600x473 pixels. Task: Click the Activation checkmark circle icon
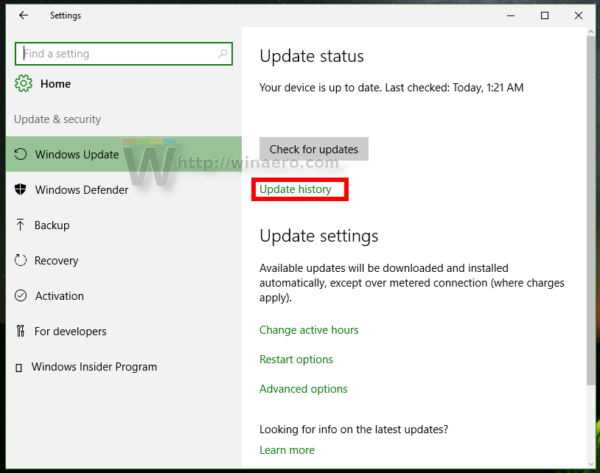tap(21, 296)
